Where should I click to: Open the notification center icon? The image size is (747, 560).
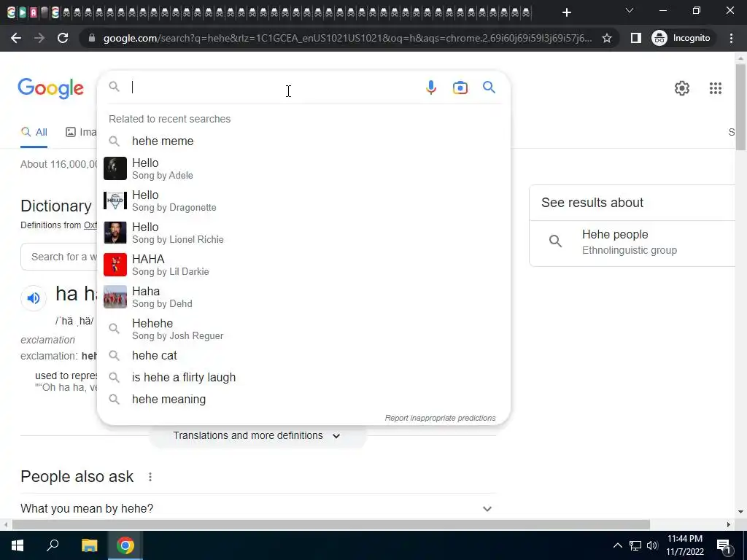[724, 546]
